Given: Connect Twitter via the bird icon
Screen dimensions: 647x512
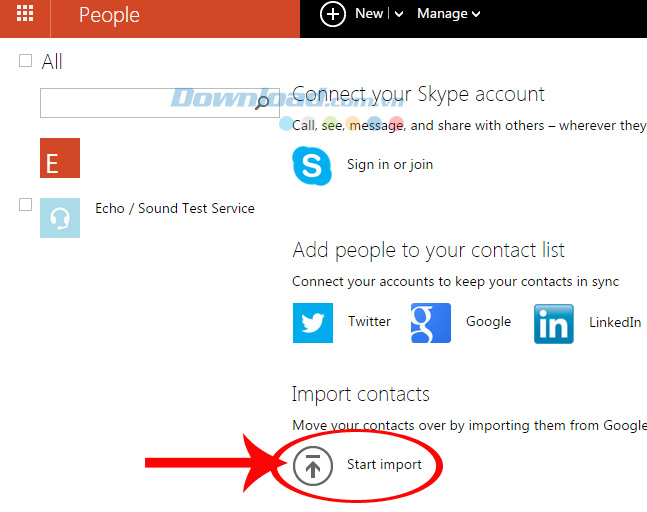Looking at the screenshot, I should (x=312, y=323).
